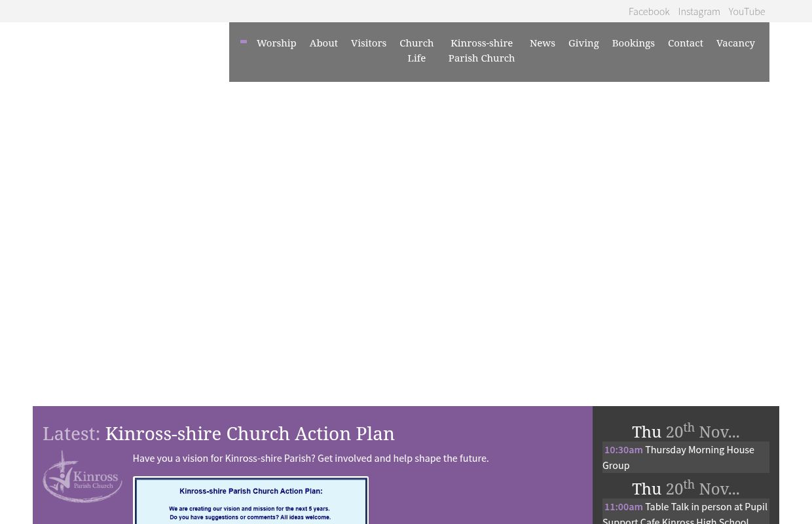Open the YouTube social link
This screenshot has width=812, height=524.
coord(747,11)
